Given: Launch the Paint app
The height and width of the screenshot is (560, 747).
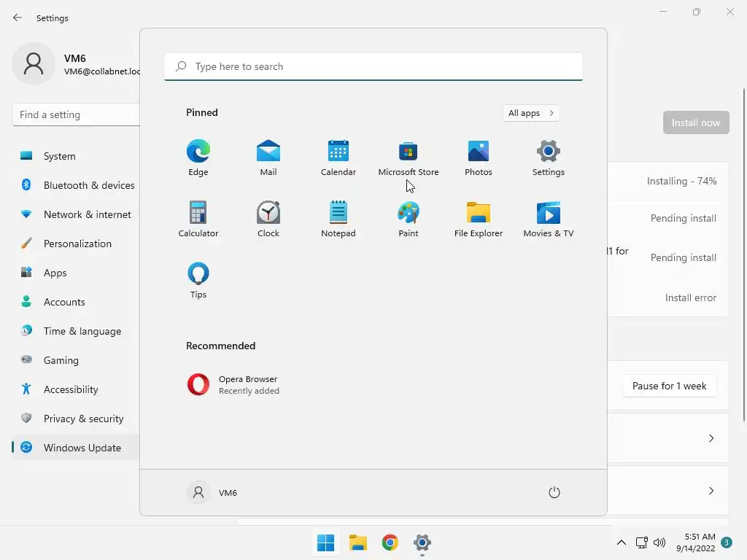Looking at the screenshot, I should 409,219.
